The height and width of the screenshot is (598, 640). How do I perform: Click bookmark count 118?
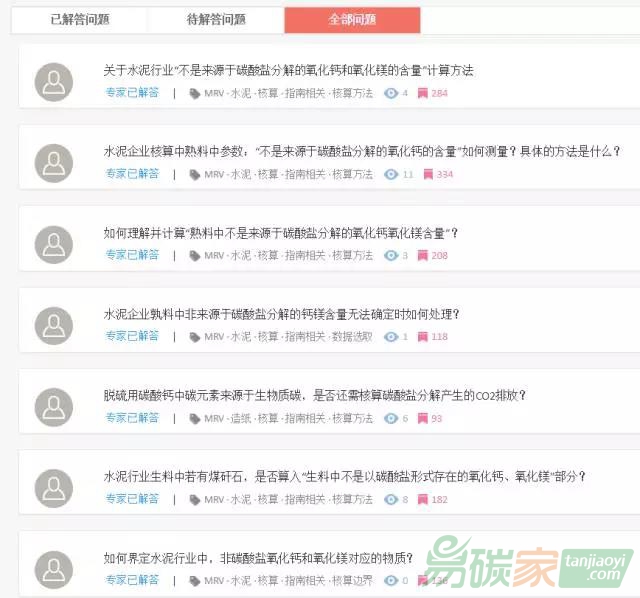pos(440,337)
